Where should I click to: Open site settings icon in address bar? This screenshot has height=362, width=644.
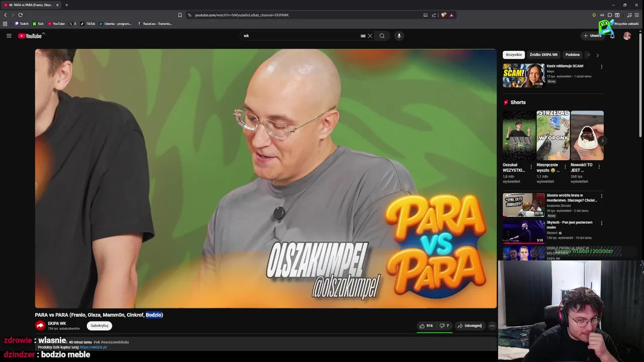pyautogui.click(x=189, y=15)
